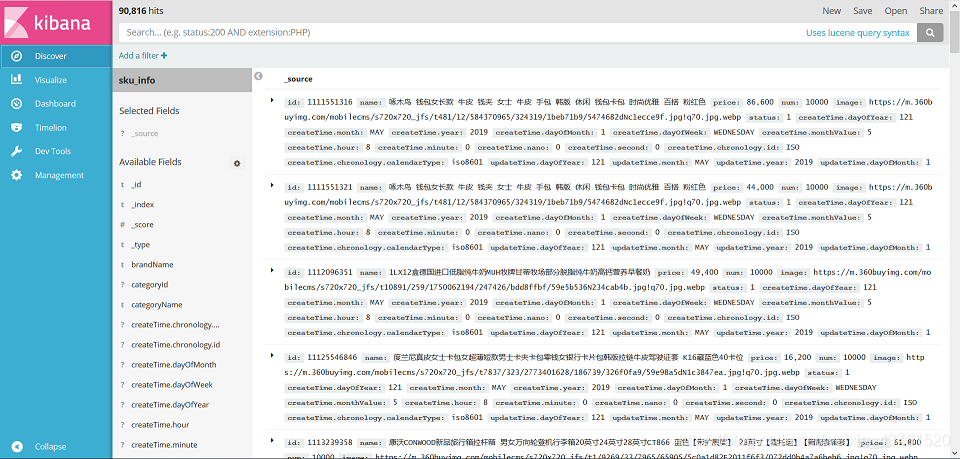Select the createTime.dayOfWeek field
This screenshot has height=459, width=960.
171,385
